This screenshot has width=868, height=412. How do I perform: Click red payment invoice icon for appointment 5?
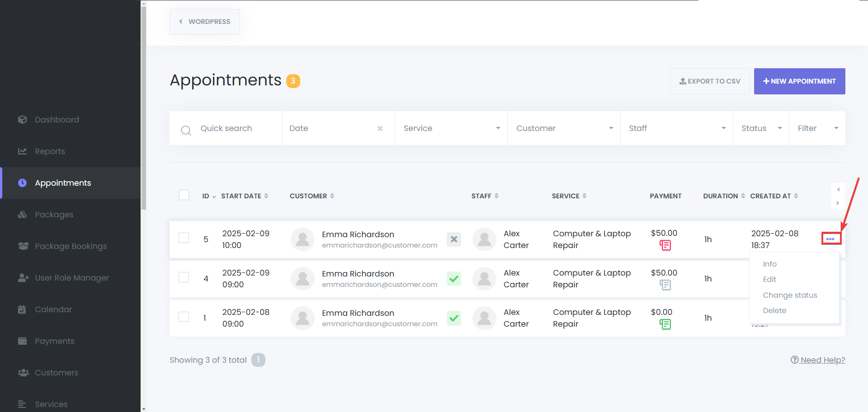click(665, 245)
